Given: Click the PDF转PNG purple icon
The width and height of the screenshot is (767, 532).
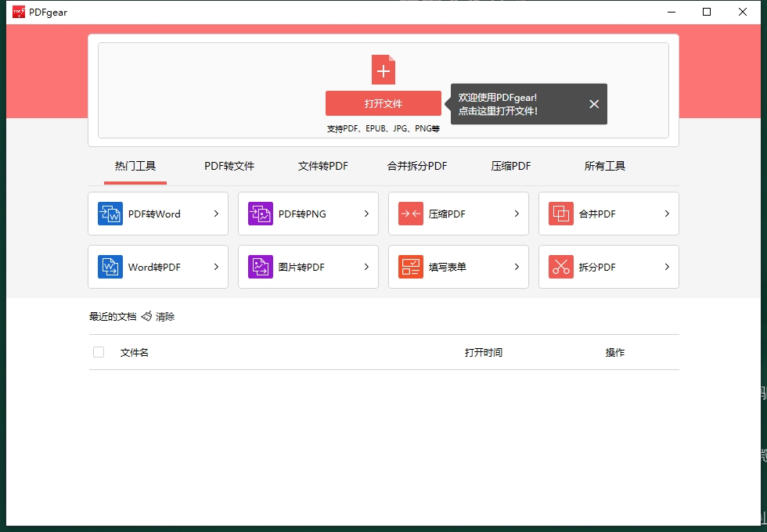Looking at the screenshot, I should [260, 214].
